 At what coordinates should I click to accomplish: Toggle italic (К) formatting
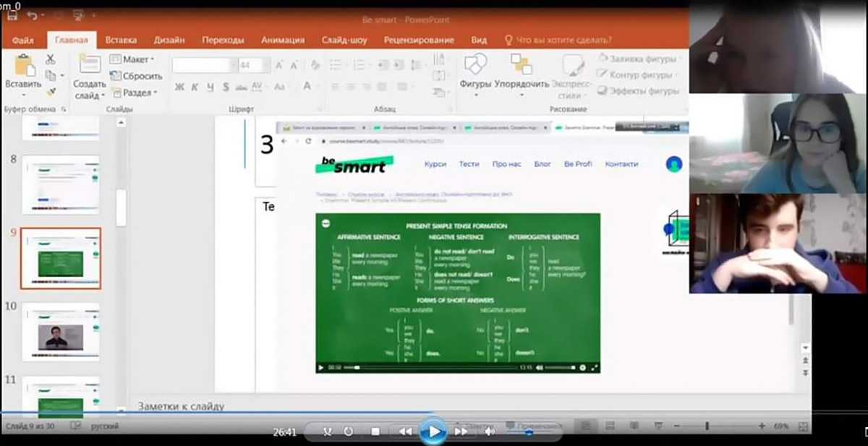[x=195, y=87]
